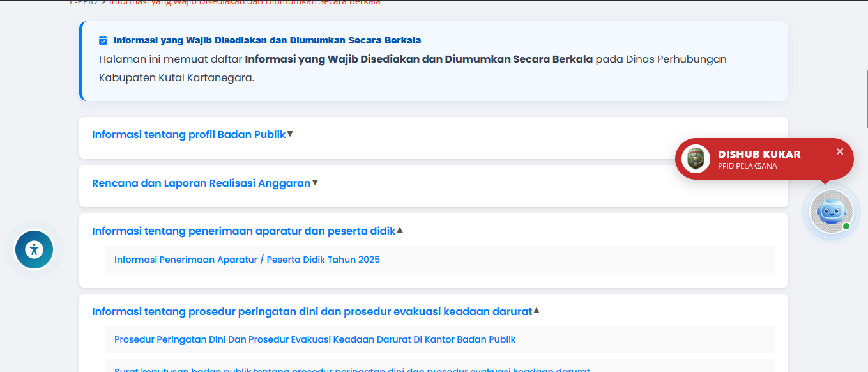Click the "Halaman ini memuat daftar" description paragraph
Viewport: 868px width, 372px height.
coord(413,68)
